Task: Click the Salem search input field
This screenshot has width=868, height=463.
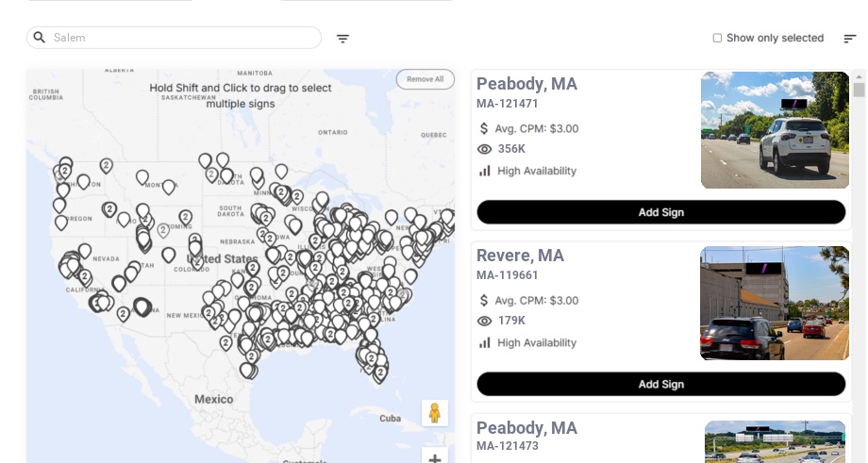Action: (184, 38)
